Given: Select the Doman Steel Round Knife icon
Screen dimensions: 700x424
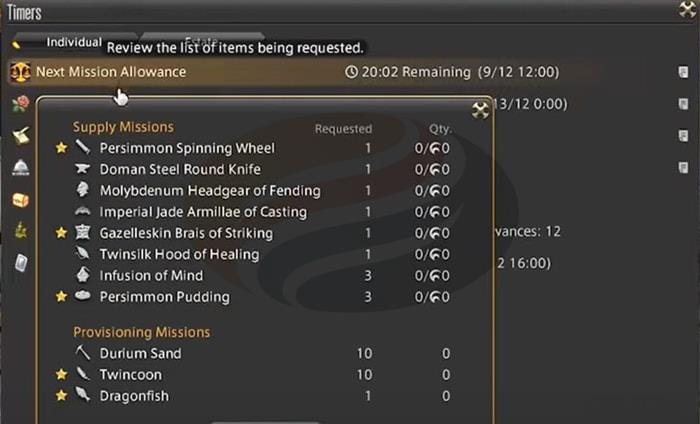Looking at the screenshot, I should (x=83, y=170).
